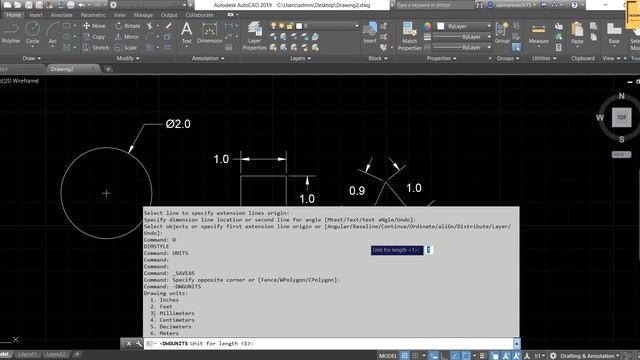This screenshot has width=640, height=360.
Task: Click the Rotate tool
Action: [x=127, y=26]
